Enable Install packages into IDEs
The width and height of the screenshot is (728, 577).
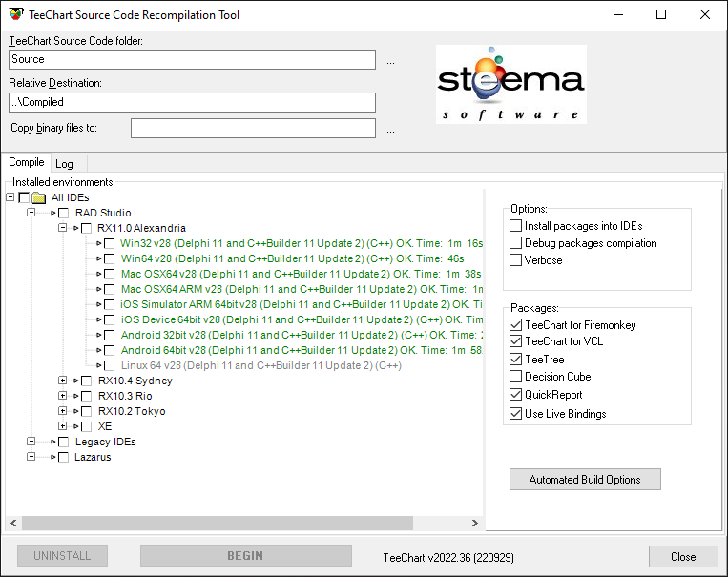[515, 226]
